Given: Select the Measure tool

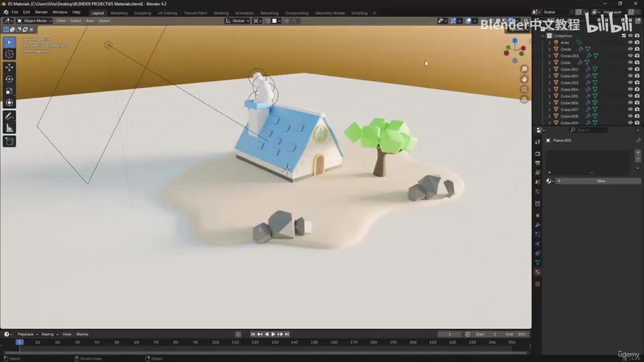Looking at the screenshot, I should [x=10, y=128].
